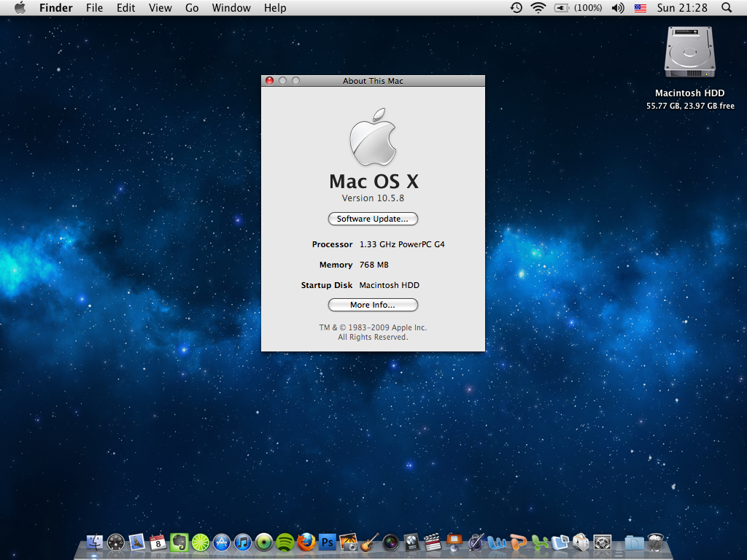Viewport: 747px width, 560px height.
Task: Launch GarageBand guitar icon in Dock
Action: point(369,542)
